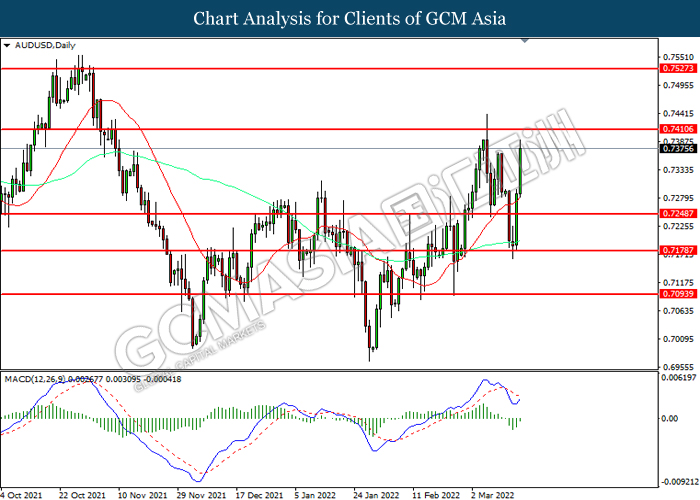Click the 0.75510 price scale value

coord(679,57)
